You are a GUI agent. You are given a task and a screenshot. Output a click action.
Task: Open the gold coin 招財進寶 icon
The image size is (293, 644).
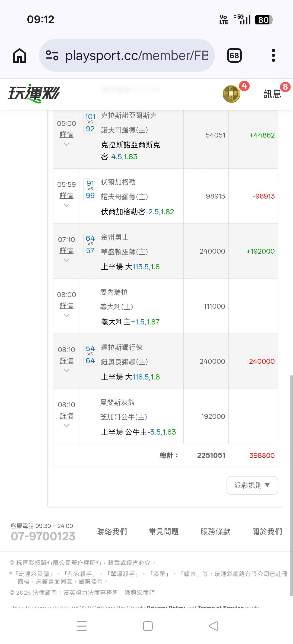[231, 94]
